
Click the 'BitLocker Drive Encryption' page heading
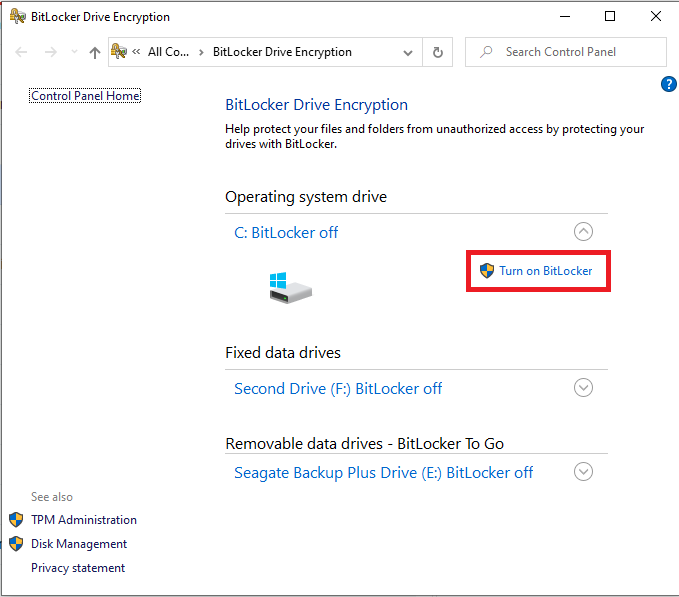[317, 105]
